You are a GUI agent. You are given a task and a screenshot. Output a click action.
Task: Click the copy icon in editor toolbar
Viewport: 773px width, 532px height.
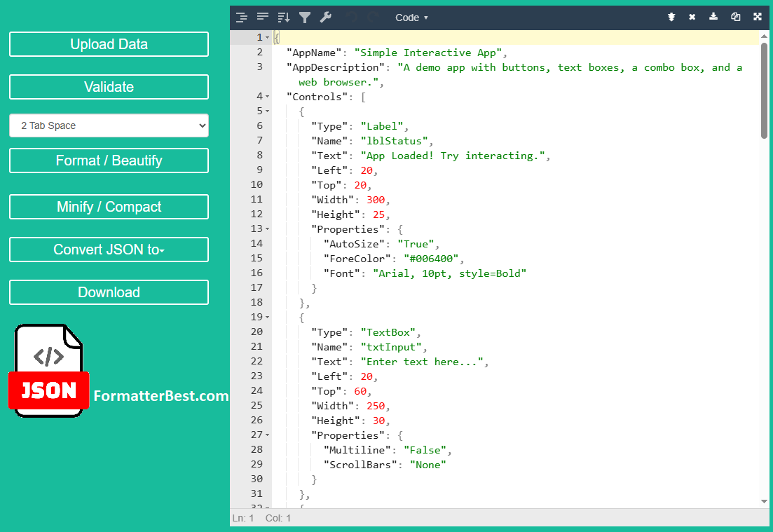(735, 18)
